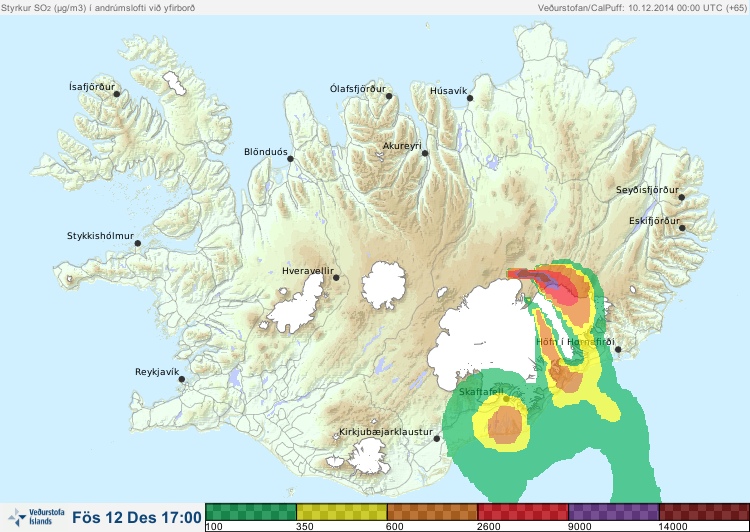Viewport: 750px width, 532px height.
Task: Select the Húsavík label
Action: pos(449,91)
